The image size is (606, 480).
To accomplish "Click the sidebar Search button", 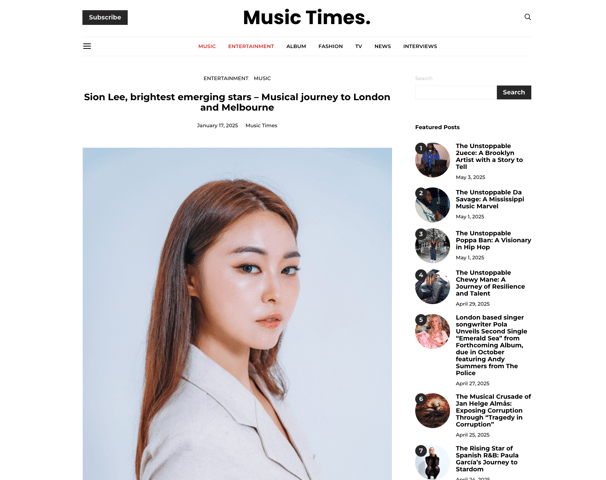I will [514, 92].
